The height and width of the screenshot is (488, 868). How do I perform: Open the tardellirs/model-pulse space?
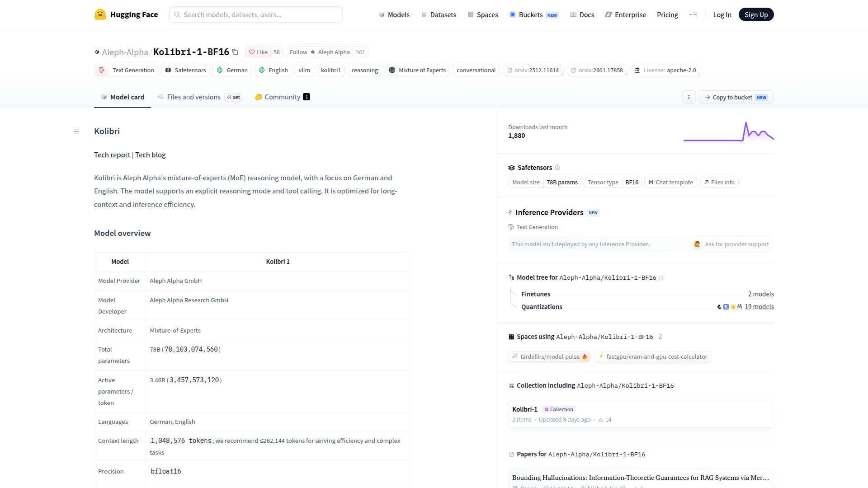[x=549, y=357]
